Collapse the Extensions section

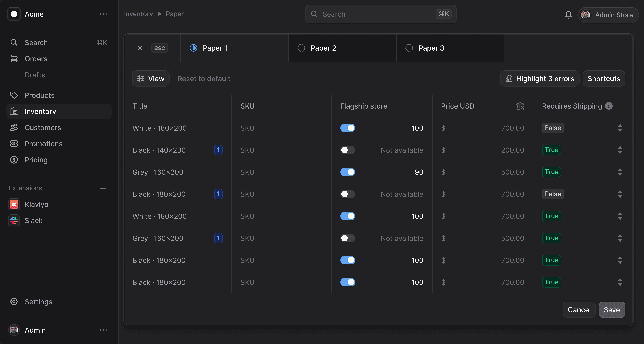(x=103, y=188)
